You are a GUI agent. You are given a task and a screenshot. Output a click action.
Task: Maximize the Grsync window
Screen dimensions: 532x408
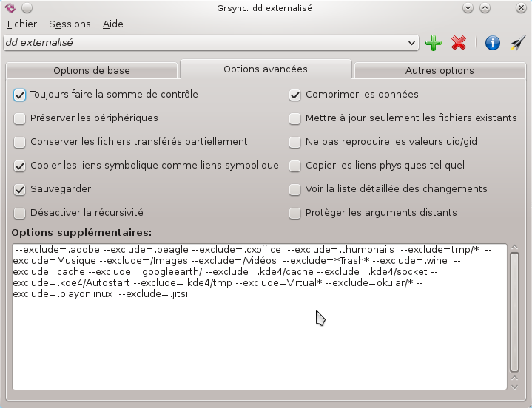485,8
